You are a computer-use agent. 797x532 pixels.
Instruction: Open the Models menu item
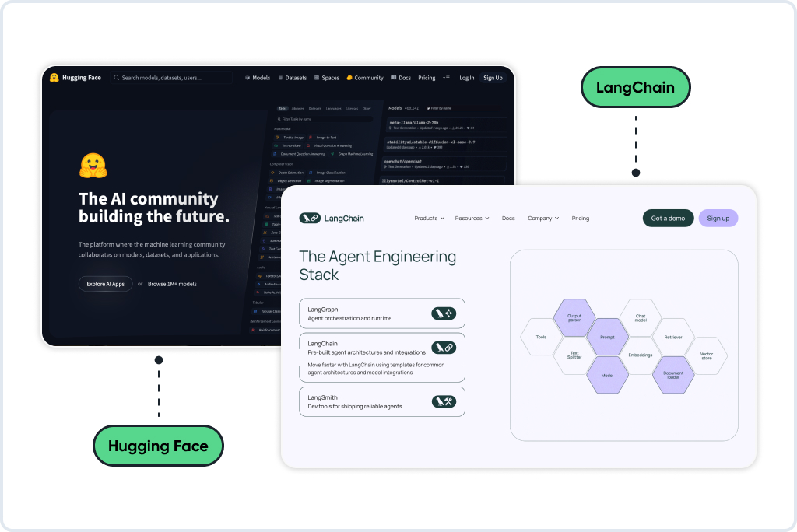coord(257,78)
